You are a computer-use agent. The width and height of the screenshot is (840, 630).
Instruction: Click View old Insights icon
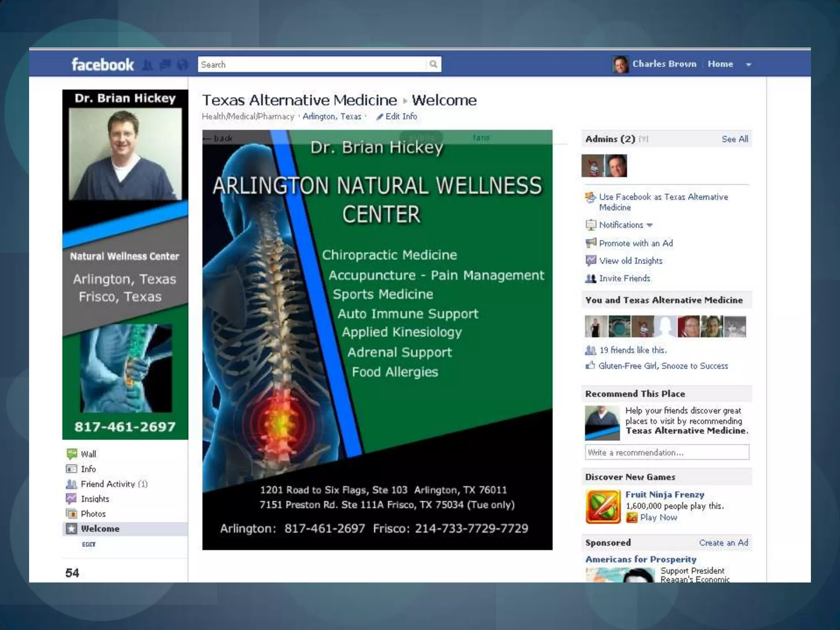click(591, 261)
